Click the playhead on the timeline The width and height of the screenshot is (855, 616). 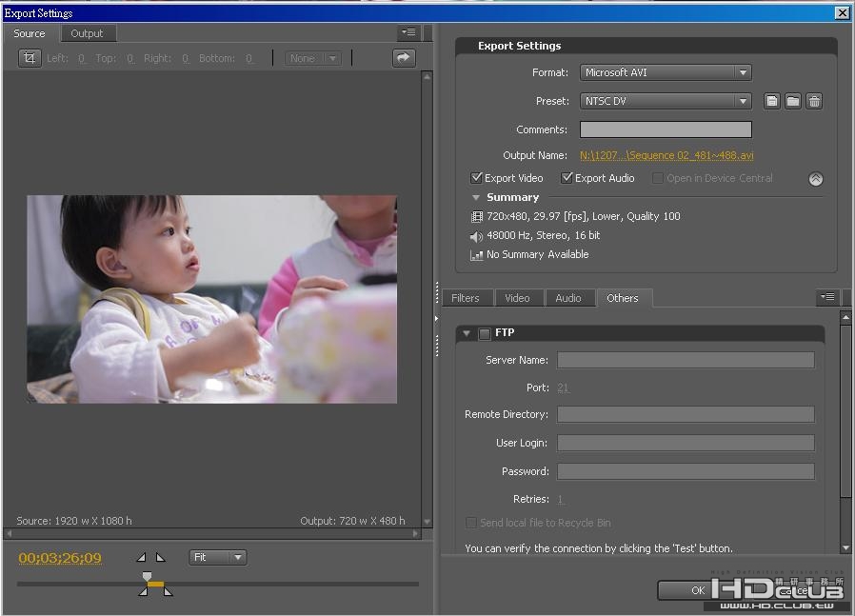pyautogui.click(x=147, y=576)
